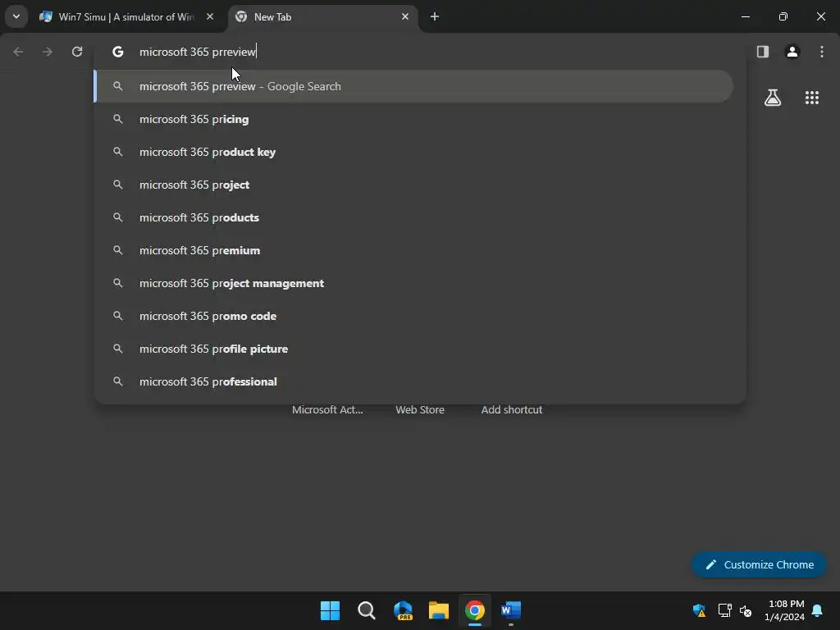
Task: Select suggestion 'microsoft 365 profile picture'
Action: (x=413, y=349)
